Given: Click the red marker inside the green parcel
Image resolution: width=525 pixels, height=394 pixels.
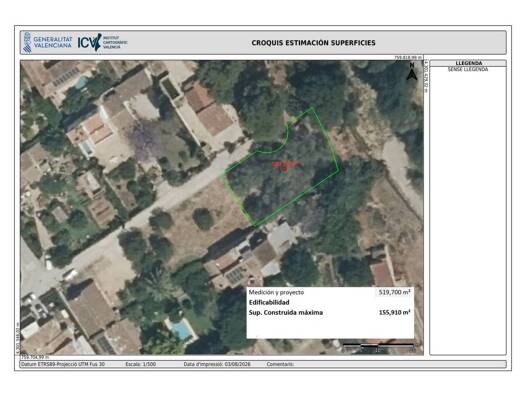Looking at the screenshot, I should (x=285, y=165).
